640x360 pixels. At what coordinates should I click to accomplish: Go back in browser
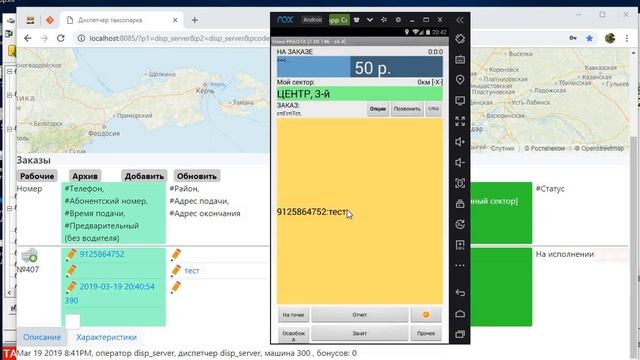27,38
